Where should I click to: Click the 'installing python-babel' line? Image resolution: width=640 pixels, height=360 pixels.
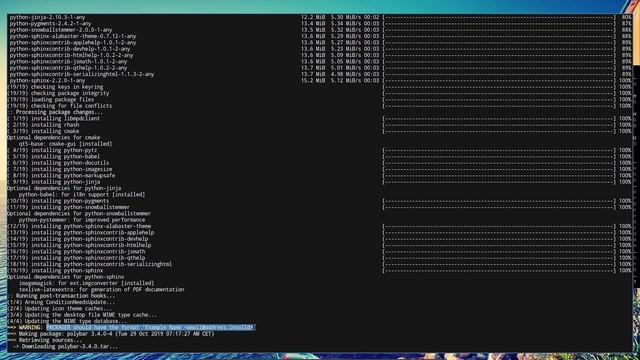tap(53, 156)
